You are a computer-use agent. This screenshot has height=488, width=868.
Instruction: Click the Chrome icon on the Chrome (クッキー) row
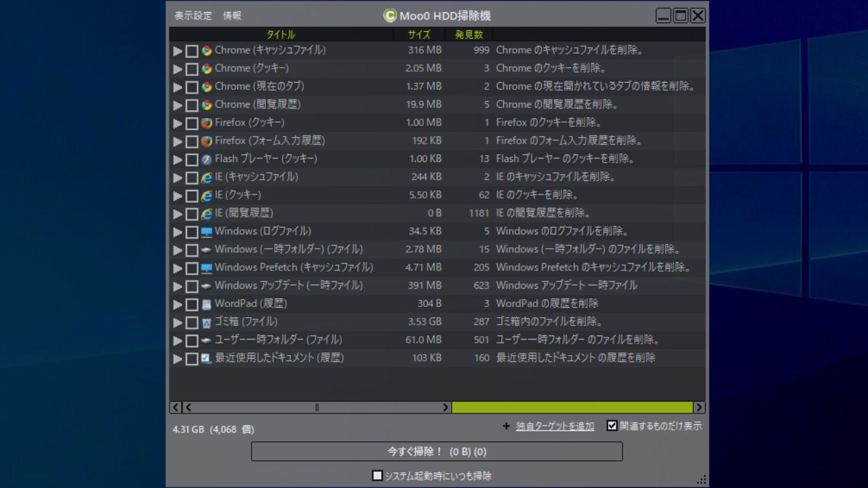(x=207, y=68)
